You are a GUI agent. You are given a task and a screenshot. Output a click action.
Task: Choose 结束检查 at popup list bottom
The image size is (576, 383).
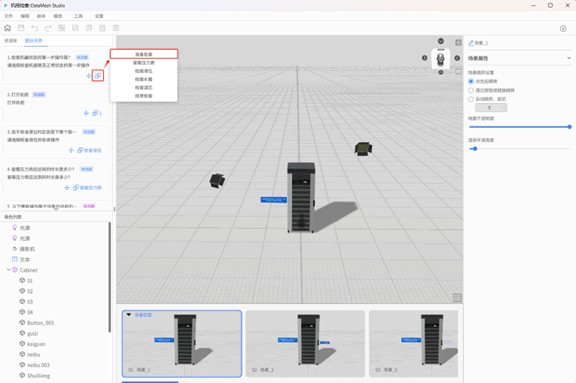coord(144,95)
